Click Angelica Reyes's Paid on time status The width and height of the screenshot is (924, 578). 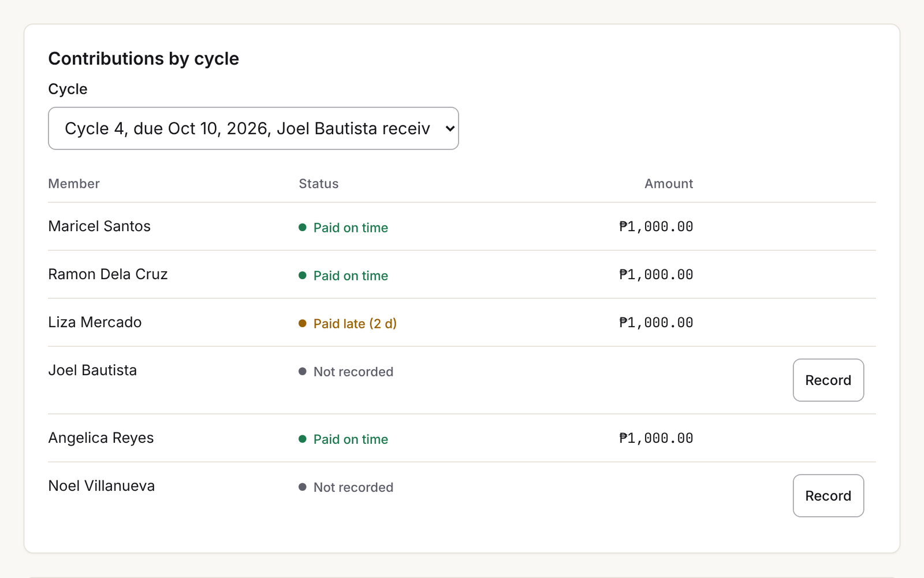pyautogui.click(x=344, y=439)
